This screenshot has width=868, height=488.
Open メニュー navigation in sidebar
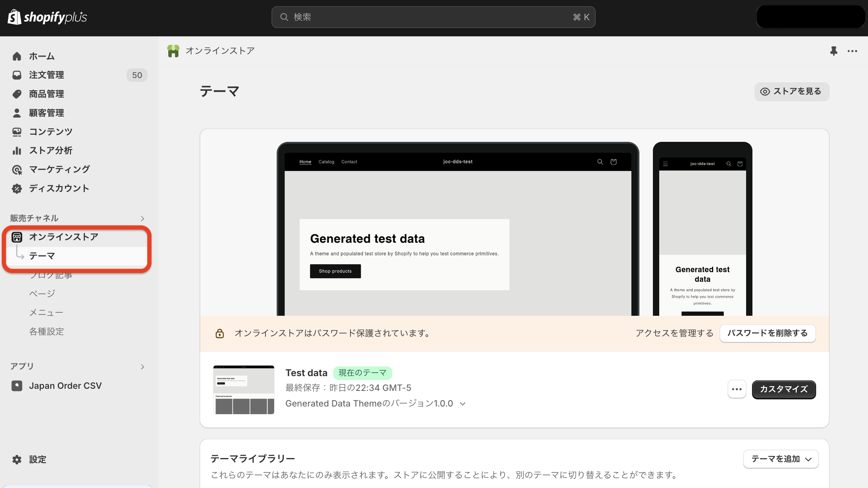coord(46,313)
